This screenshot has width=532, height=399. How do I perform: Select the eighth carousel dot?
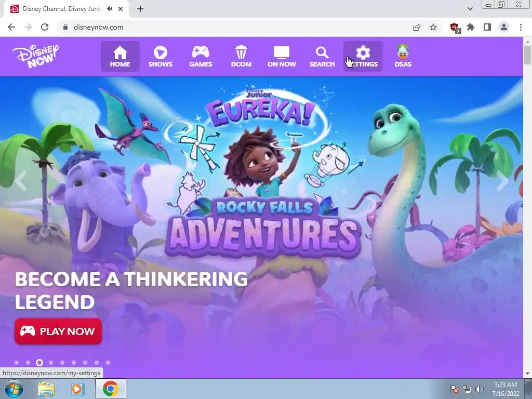point(97,363)
